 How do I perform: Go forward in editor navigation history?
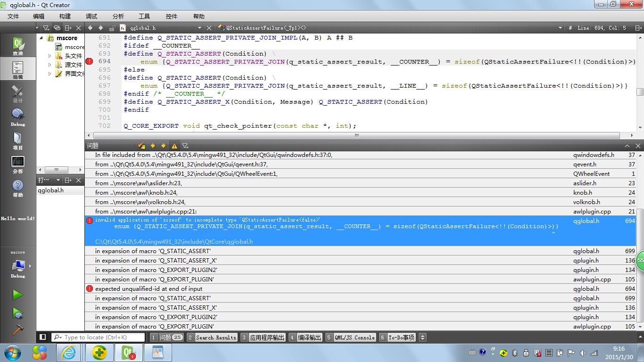coord(101,28)
